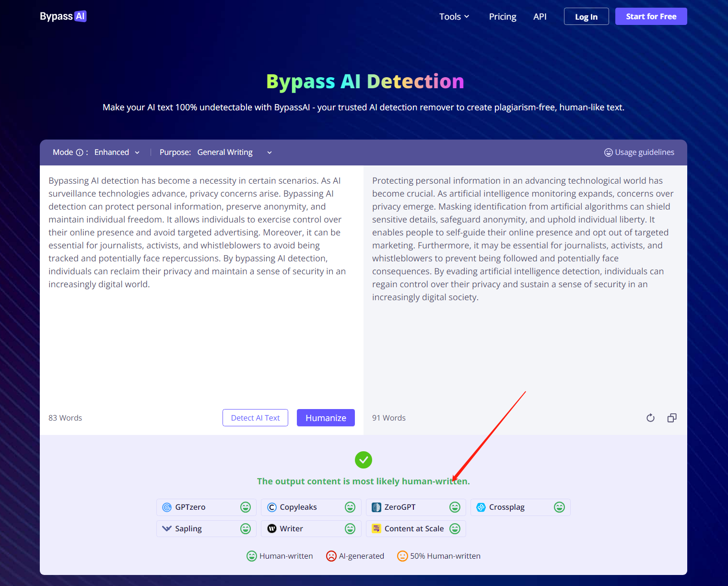The width and height of the screenshot is (728, 586).
Task: Click Start for Free button
Action: [x=651, y=16]
